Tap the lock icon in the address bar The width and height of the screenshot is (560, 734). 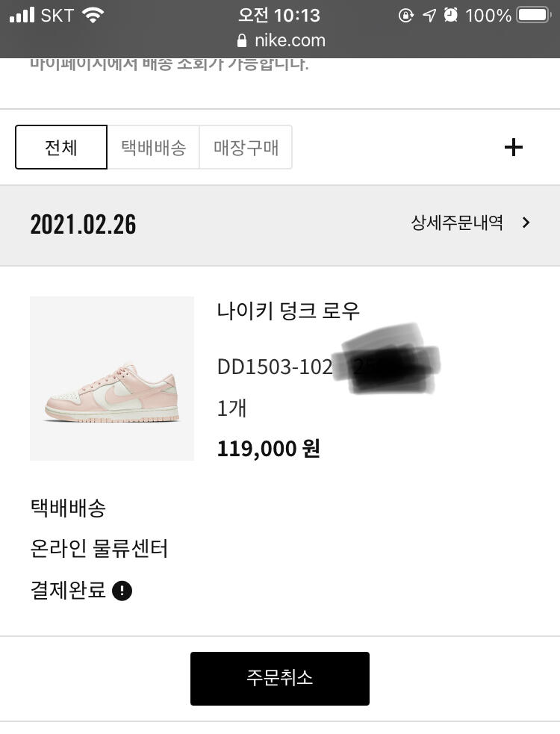coord(241,40)
